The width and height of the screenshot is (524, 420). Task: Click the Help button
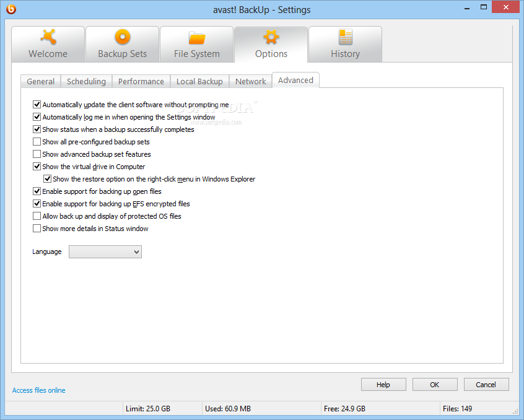pos(383,385)
